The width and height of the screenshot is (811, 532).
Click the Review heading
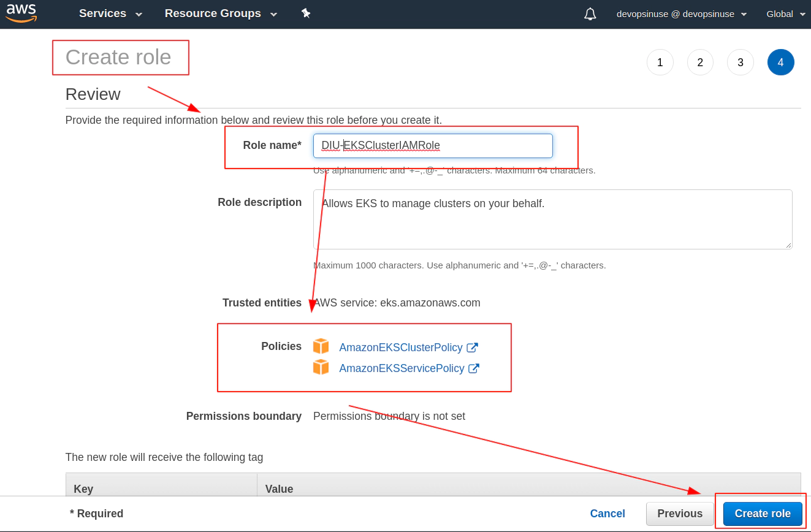[93, 94]
